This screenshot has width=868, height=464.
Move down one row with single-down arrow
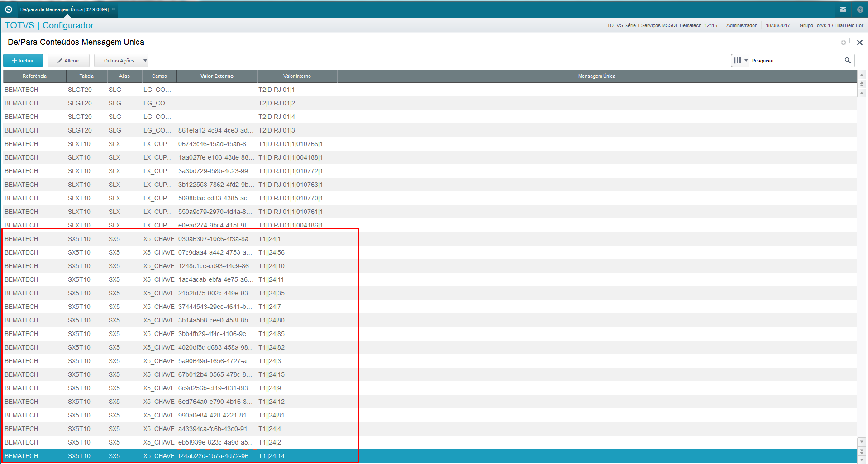[x=862, y=442]
